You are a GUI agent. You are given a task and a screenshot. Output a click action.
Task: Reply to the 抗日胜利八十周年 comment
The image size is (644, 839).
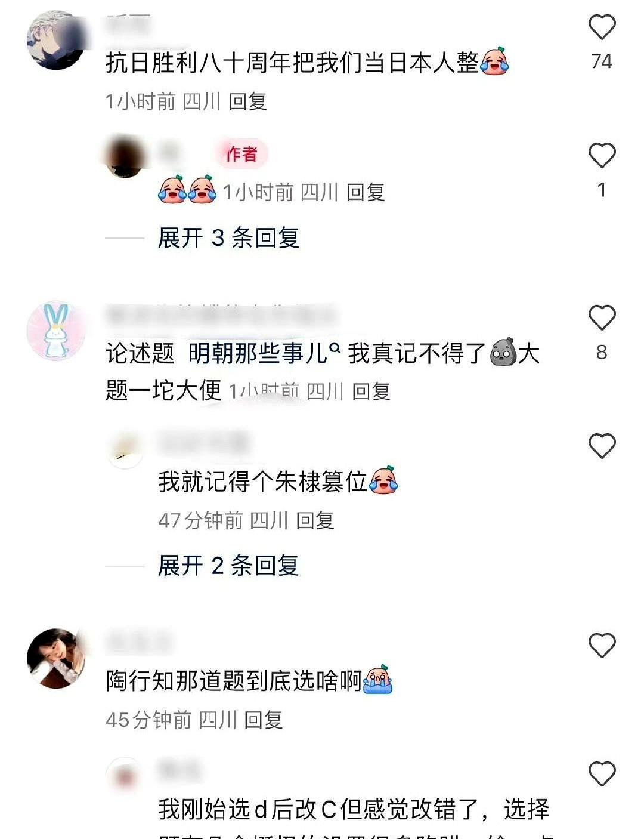[248, 101]
